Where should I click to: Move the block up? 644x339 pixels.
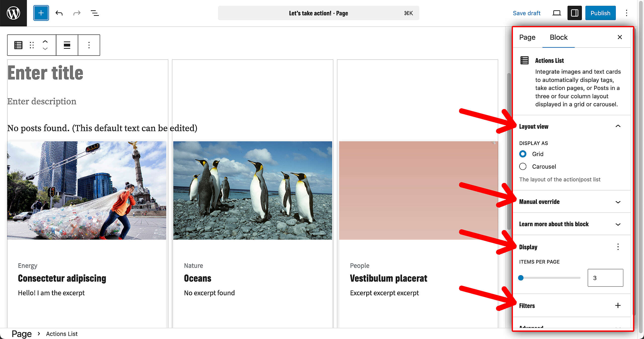45,42
